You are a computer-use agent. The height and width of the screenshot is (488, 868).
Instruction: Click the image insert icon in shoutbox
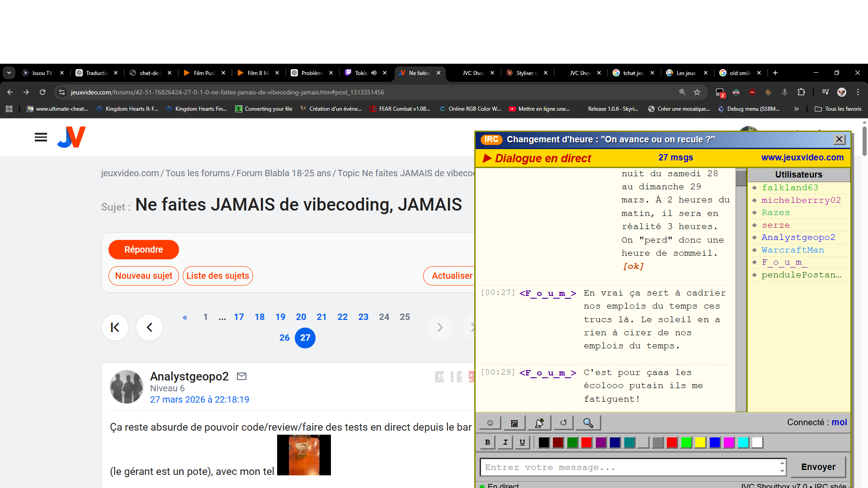pyautogui.click(x=514, y=423)
